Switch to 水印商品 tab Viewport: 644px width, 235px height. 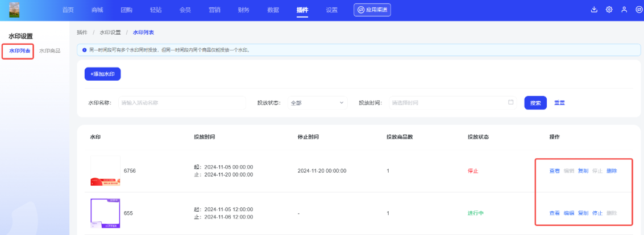click(x=50, y=51)
